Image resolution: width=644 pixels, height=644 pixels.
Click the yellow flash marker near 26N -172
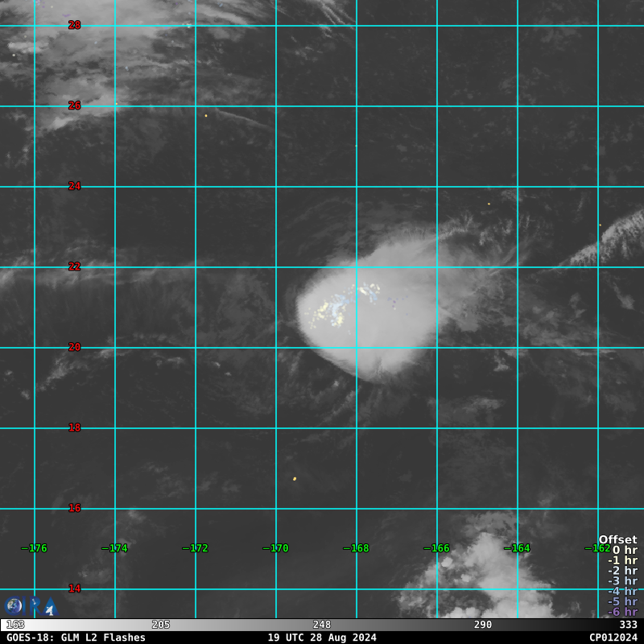pos(206,116)
